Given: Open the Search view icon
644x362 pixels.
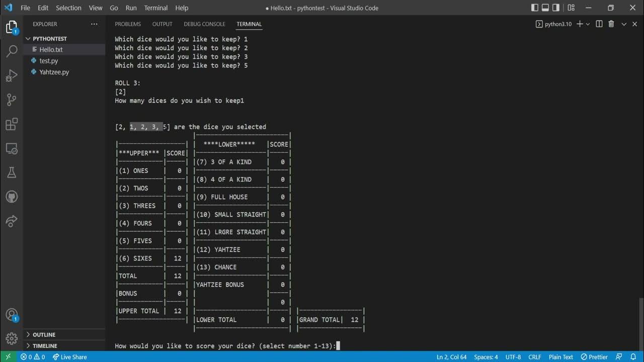Looking at the screenshot, I should pyautogui.click(x=12, y=51).
